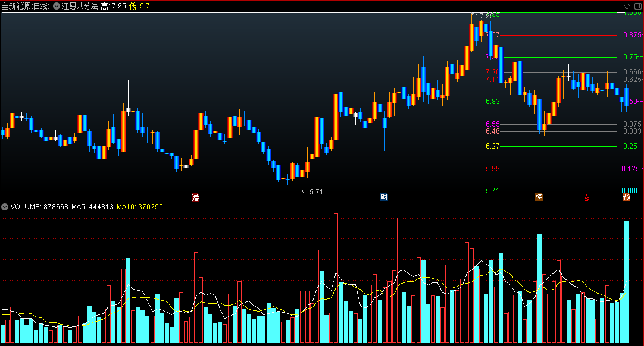This screenshot has height=346, width=644.
Task: Click the latest tall cyan volume bar
Action: point(626,282)
